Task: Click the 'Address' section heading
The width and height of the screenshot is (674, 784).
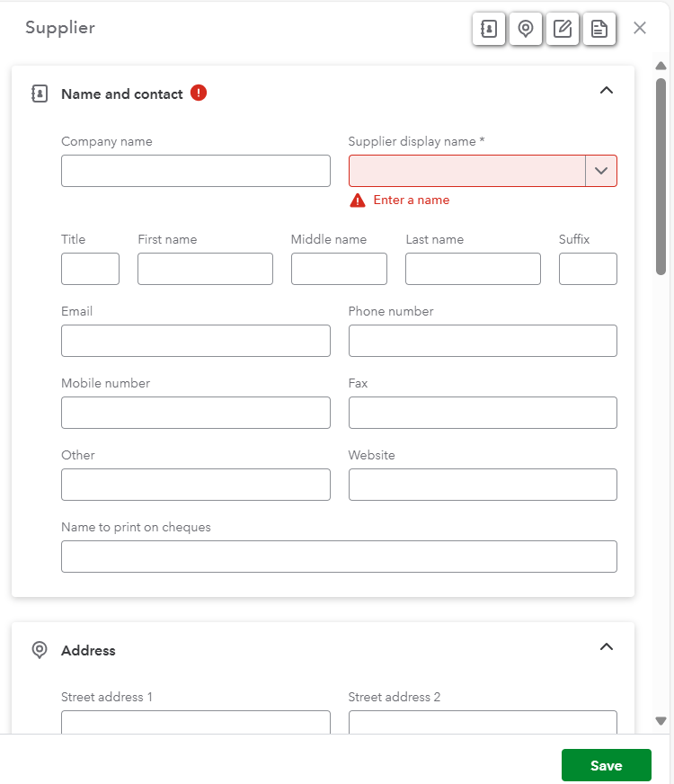Action: tap(88, 651)
